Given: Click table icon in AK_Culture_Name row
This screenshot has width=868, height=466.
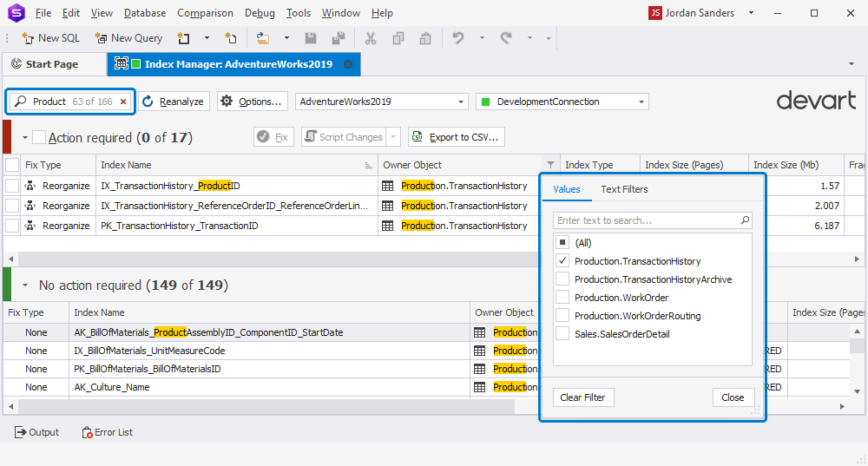Looking at the screenshot, I should [479, 387].
